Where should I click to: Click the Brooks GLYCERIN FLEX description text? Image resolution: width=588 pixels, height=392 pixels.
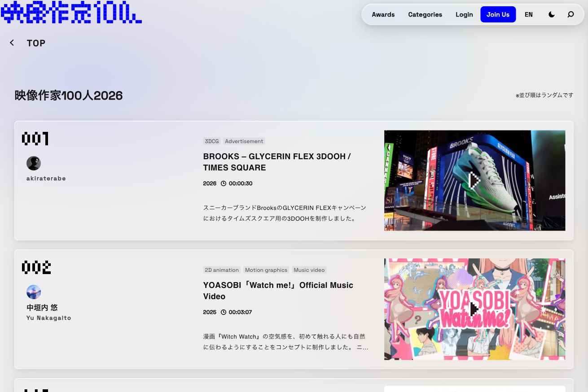(285, 213)
